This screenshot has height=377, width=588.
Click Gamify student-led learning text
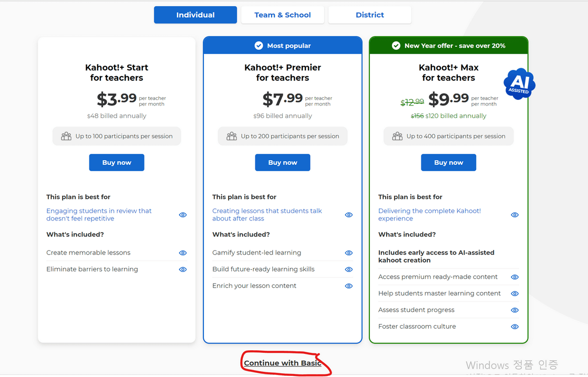pyautogui.click(x=256, y=253)
